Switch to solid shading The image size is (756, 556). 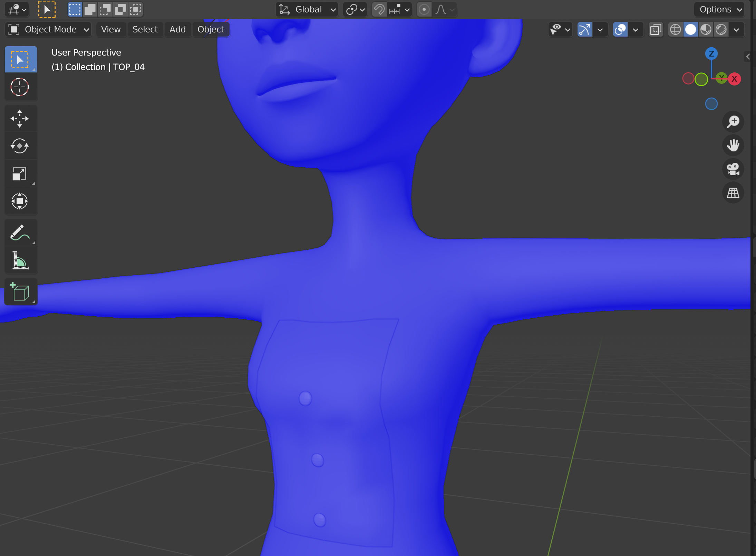coord(690,30)
